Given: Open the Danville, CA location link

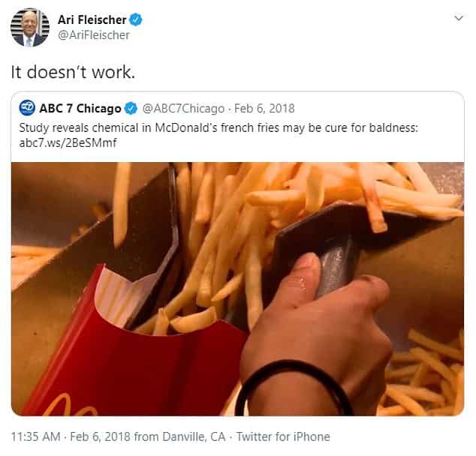Looking at the screenshot, I should point(194,437).
